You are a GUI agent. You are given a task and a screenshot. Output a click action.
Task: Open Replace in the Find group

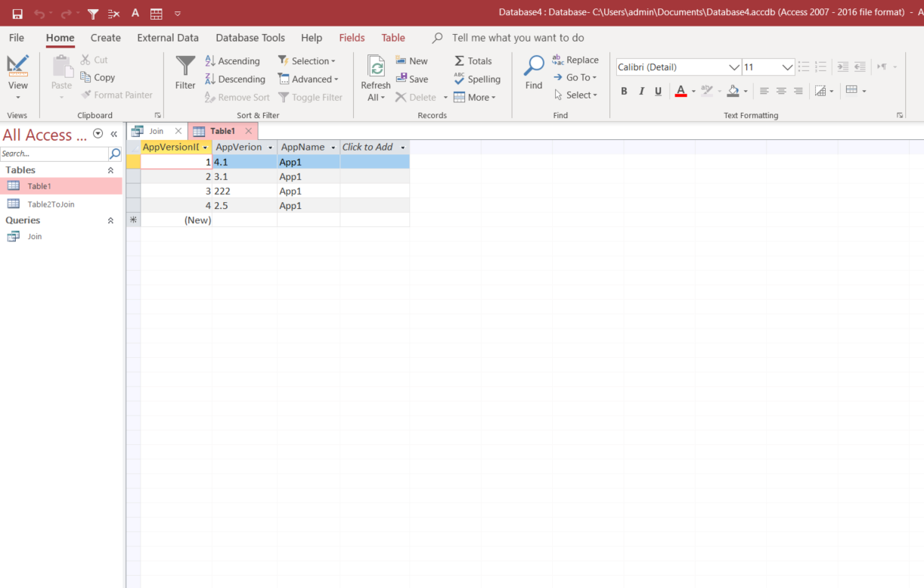(575, 60)
